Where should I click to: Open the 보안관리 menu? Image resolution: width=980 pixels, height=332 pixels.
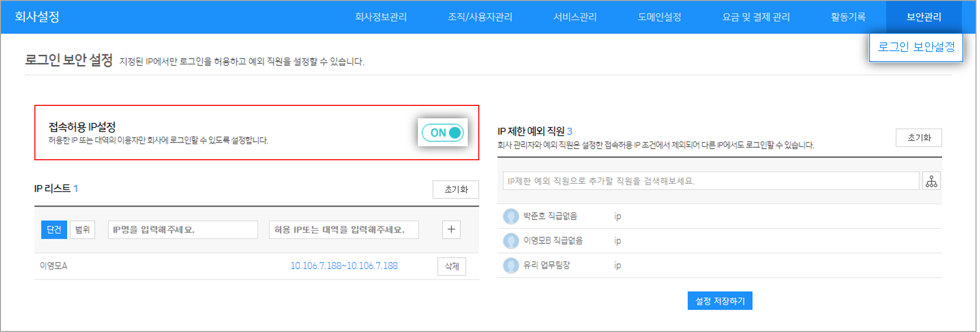pos(923,17)
